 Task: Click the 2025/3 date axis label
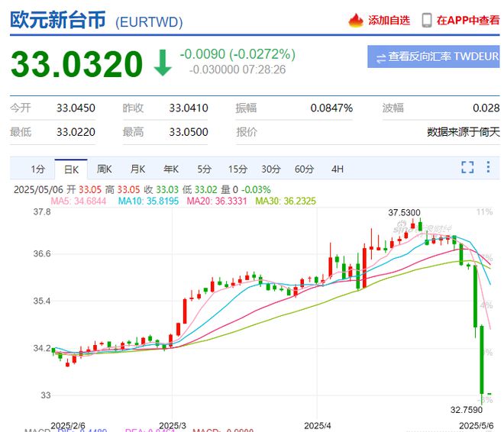coord(173,426)
